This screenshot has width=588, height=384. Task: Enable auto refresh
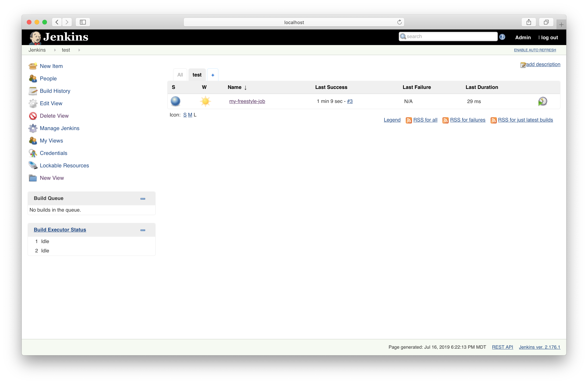[535, 50]
